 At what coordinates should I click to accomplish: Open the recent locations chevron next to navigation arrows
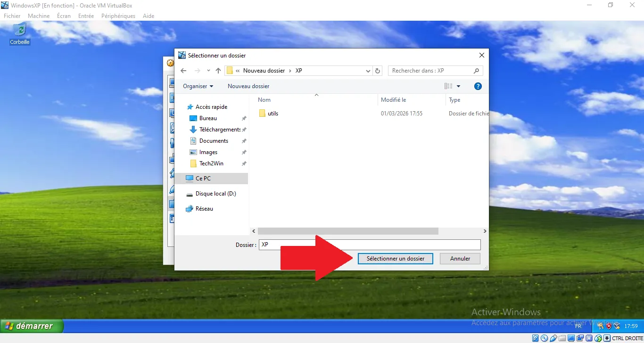(208, 70)
